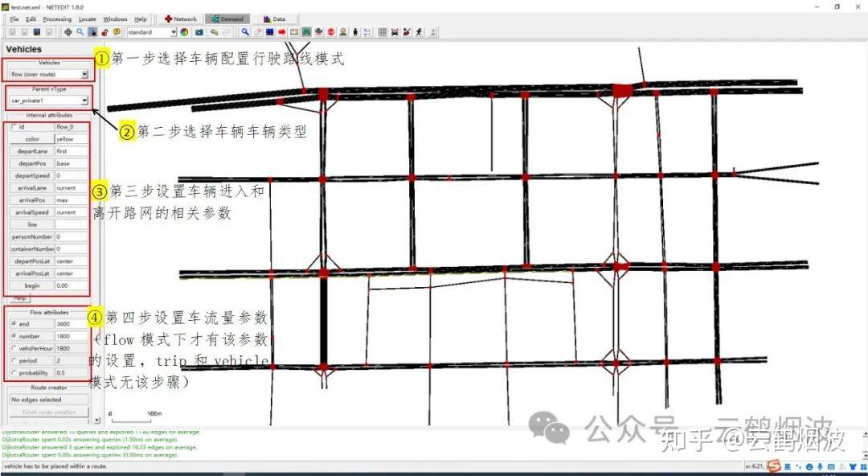Select the period radio button
Viewport: 868px width, 476px height.
coord(14,361)
